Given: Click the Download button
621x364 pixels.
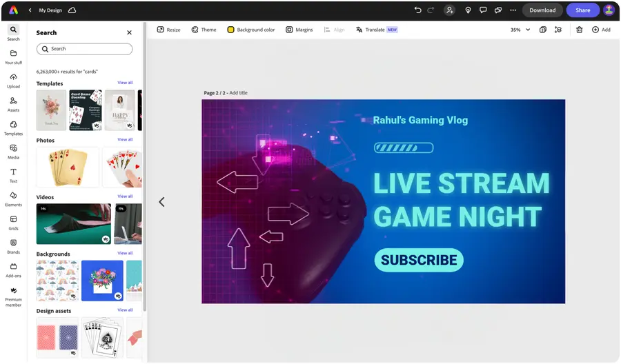Looking at the screenshot, I should coord(542,10).
